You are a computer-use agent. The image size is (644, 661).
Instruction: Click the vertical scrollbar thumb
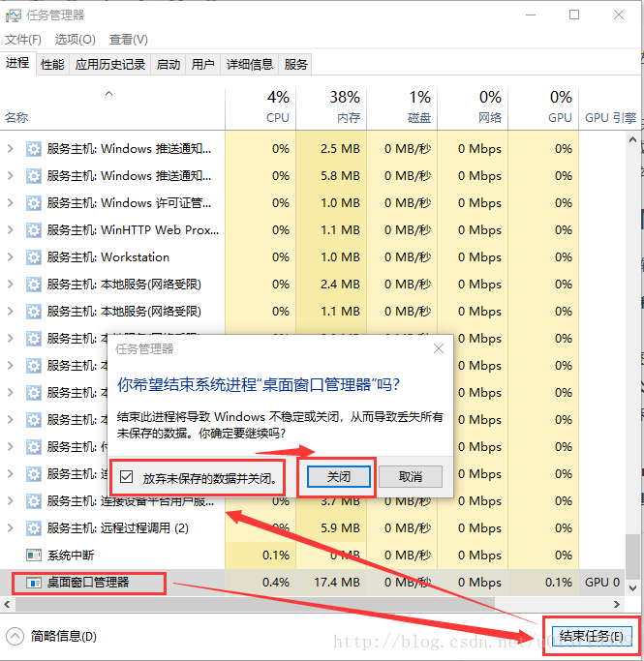click(x=632, y=557)
